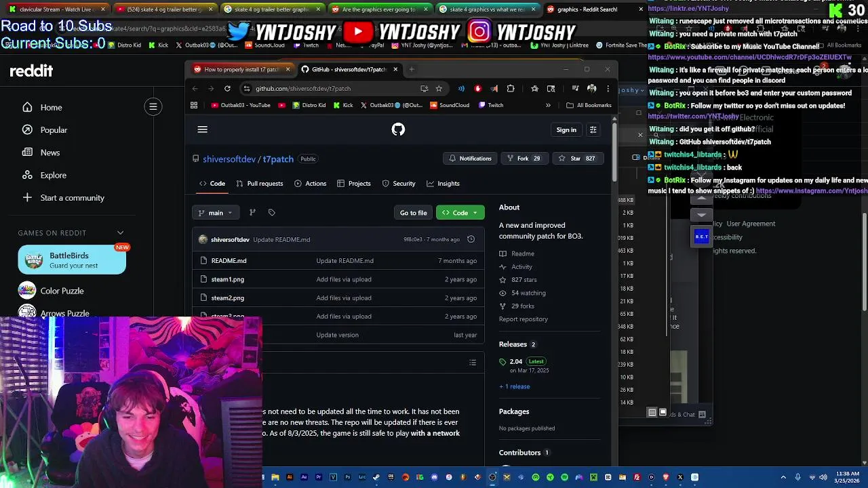
Task: Expand the main branch dropdown
Action: point(216,213)
